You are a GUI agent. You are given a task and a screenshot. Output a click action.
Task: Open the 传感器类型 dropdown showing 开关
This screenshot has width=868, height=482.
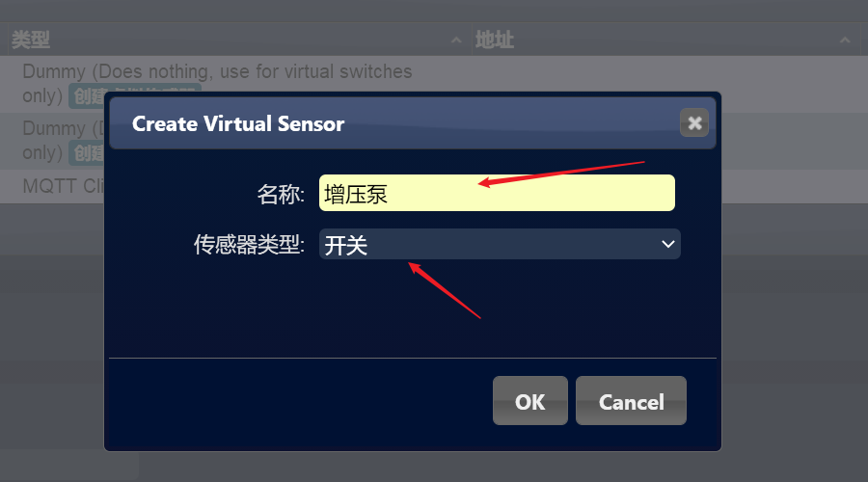click(500, 244)
